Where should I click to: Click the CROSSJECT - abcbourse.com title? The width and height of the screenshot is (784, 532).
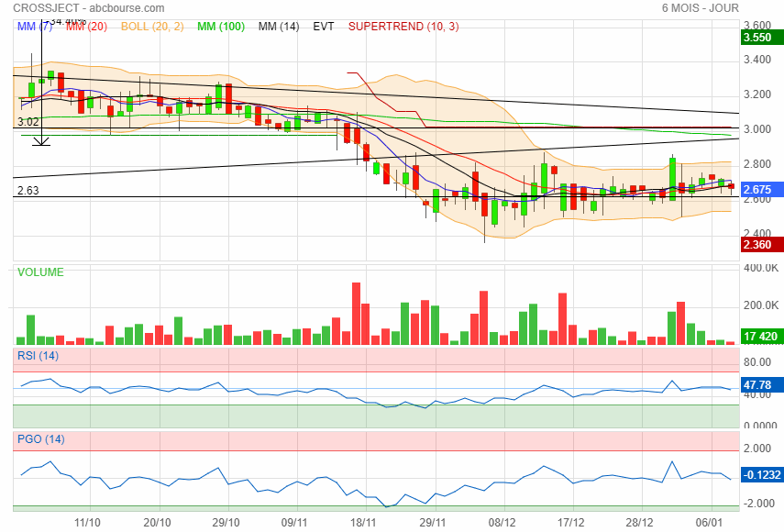[x=89, y=8]
